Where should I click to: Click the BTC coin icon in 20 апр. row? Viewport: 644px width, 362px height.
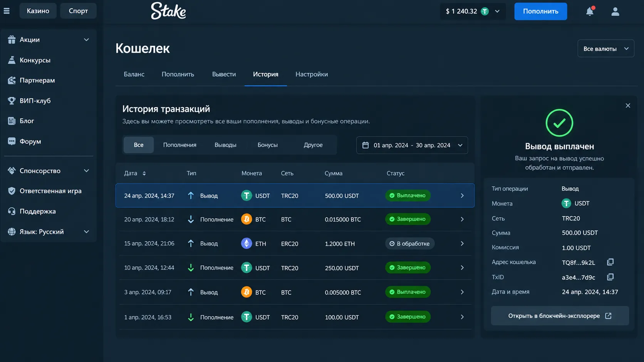pos(247,219)
